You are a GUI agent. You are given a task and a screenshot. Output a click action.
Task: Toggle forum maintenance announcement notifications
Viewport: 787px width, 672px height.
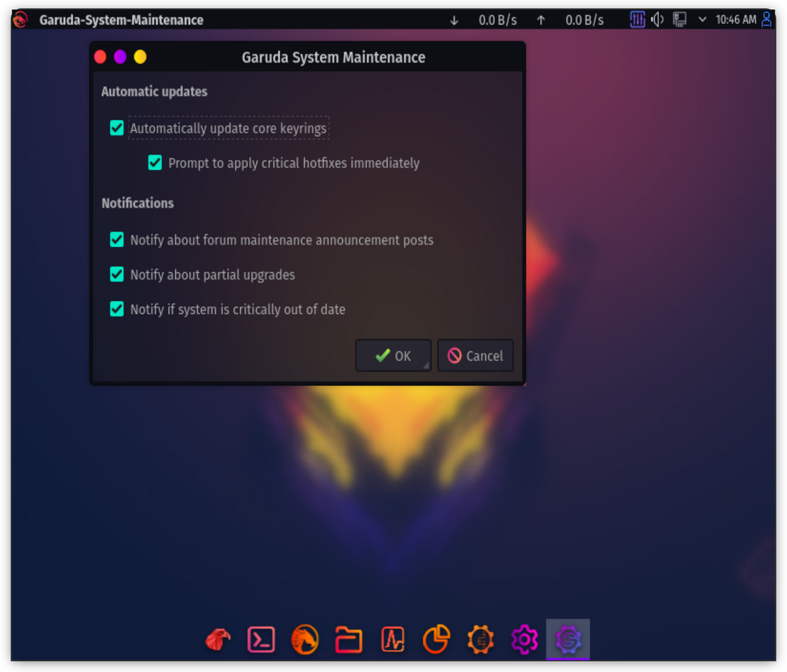(117, 240)
